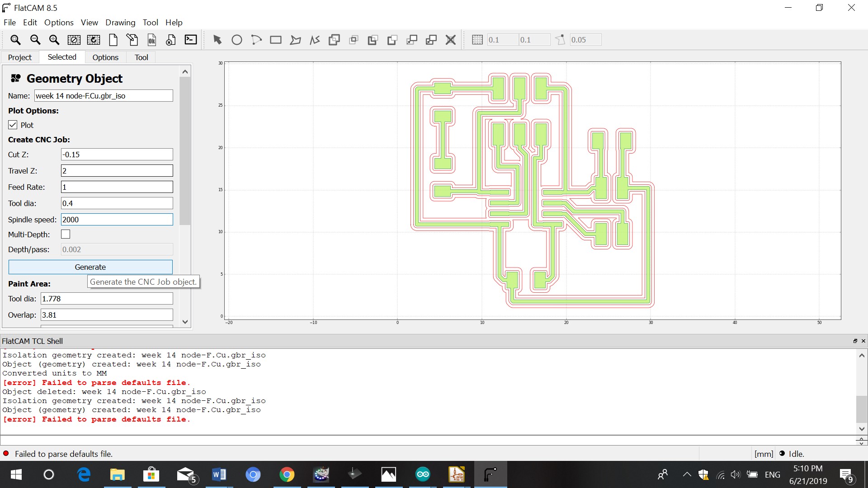868x488 pixels.
Task: Click the clear plot toolbar icon
Action: coord(74,40)
